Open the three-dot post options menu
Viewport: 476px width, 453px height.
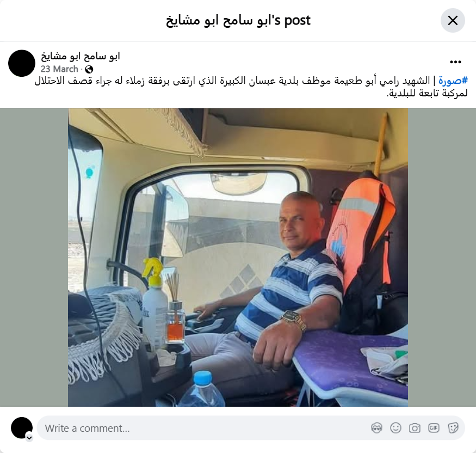coord(455,62)
